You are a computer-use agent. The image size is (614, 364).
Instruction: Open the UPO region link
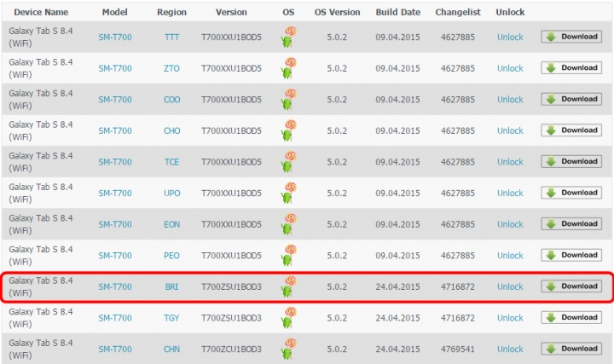point(172,194)
